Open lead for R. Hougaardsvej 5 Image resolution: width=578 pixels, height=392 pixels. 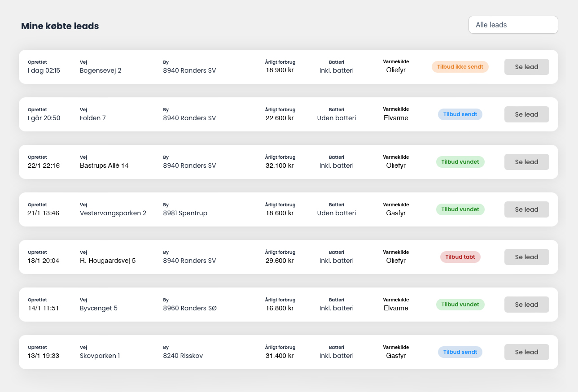coord(526,257)
